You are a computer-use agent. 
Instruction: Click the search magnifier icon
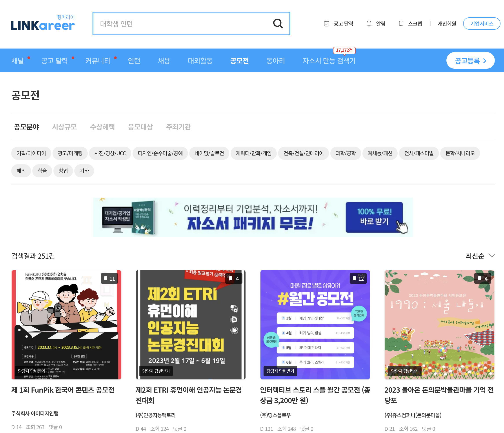(x=278, y=23)
